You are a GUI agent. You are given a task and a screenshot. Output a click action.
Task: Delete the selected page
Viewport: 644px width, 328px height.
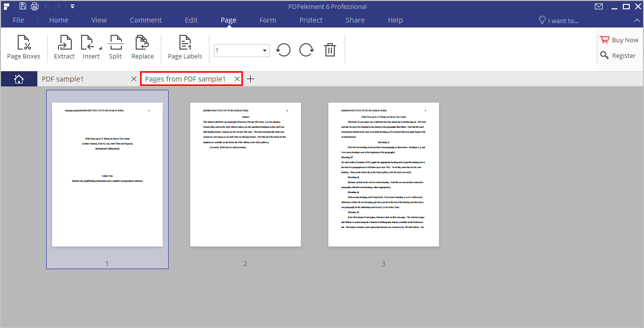(330, 50)
